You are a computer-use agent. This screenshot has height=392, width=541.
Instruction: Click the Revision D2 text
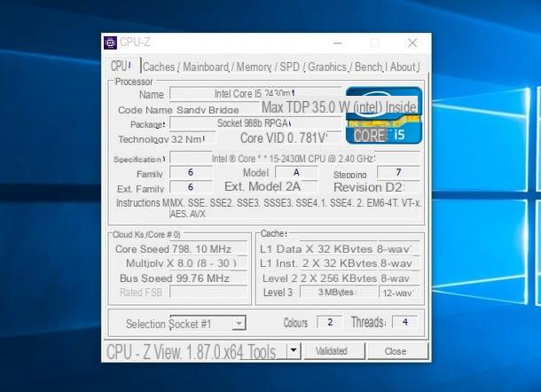[368, 187]
